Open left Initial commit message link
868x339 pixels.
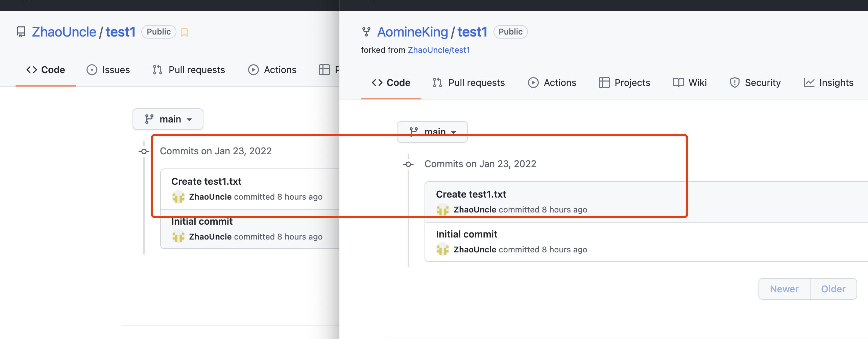click(202, 222)
